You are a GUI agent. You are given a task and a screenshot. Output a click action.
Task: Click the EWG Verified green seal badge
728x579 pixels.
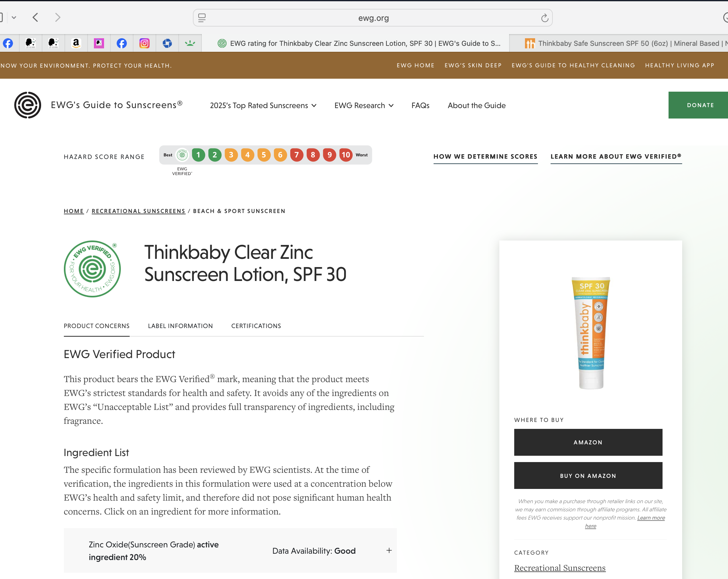(92, 269)
